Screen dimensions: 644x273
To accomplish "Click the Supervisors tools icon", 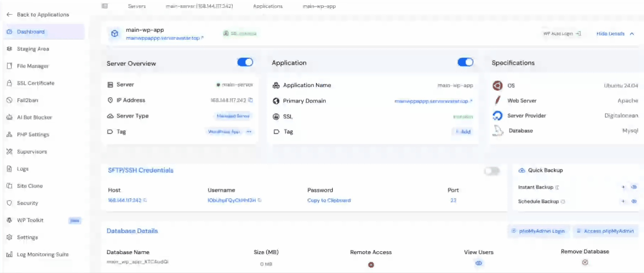I will point(9,152).
